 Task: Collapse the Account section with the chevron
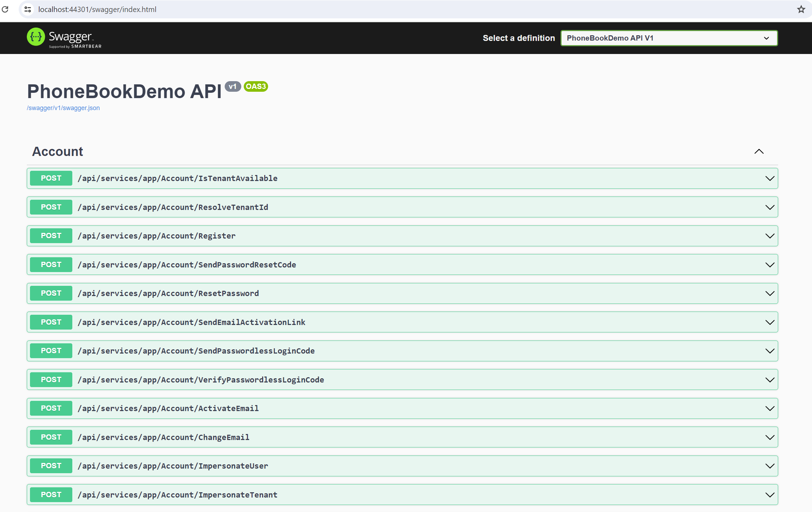(759, 152)
